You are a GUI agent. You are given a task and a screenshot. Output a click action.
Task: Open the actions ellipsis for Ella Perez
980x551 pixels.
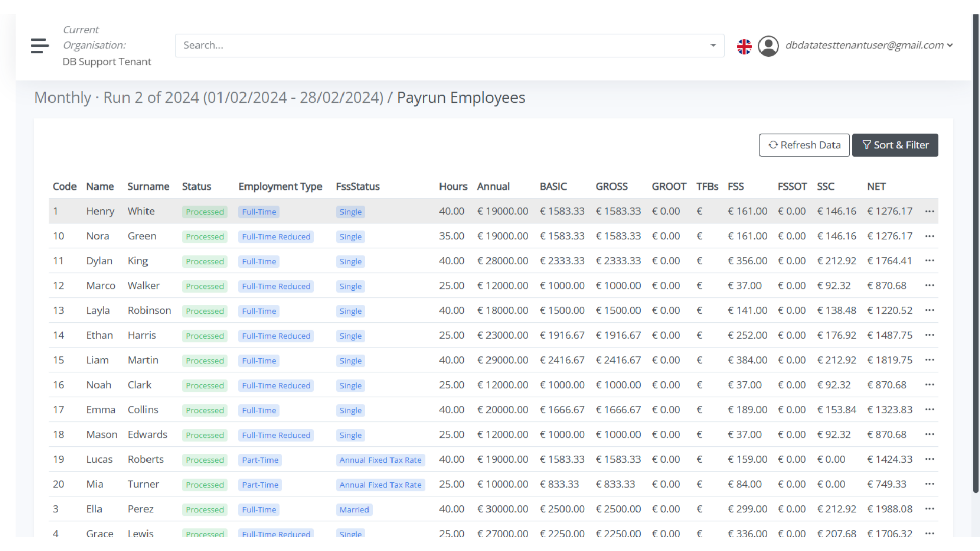[x=929, y=509]
